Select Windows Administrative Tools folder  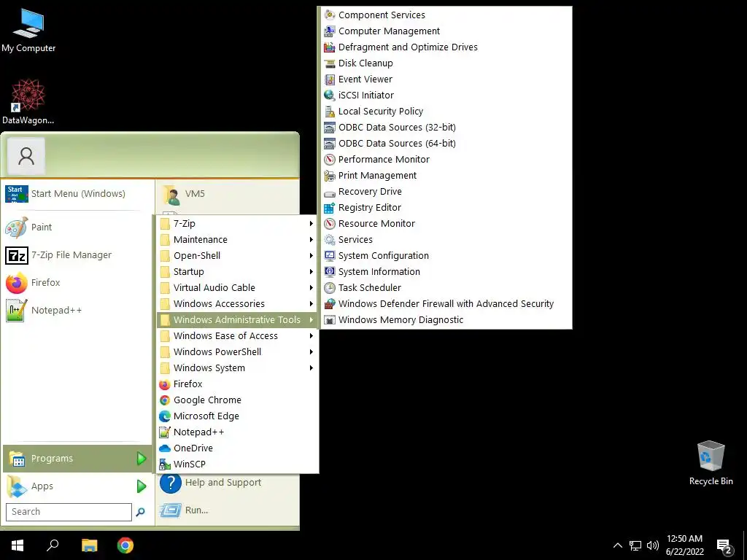coord(237,319)
